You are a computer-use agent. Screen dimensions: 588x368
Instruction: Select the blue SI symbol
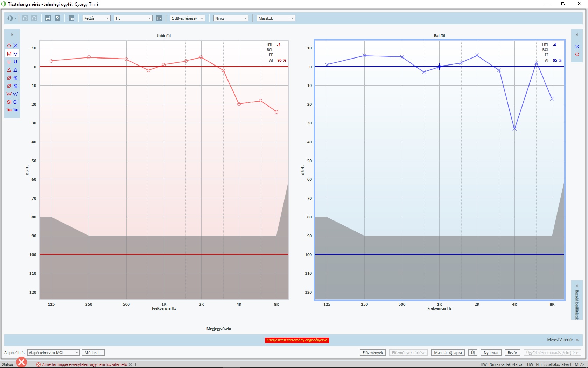pyautogui.click(x=15, y=102)
